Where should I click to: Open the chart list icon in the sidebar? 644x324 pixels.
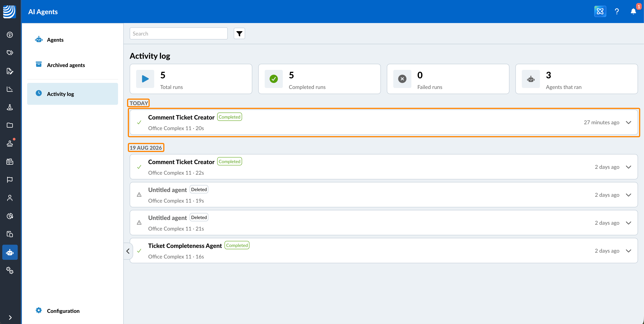(10, 89)
